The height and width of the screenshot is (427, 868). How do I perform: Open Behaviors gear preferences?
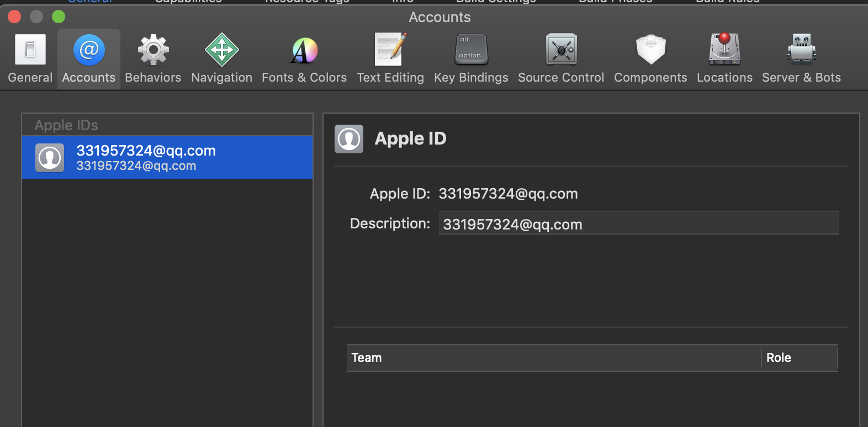pos(153,58)
